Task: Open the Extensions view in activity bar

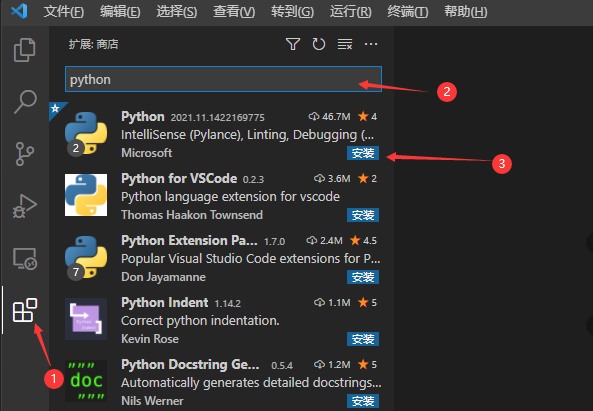Action: coord(25,310)
